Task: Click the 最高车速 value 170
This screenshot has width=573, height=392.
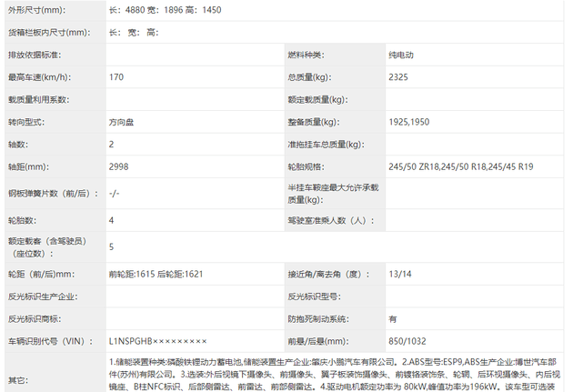Action: (116, 77)
